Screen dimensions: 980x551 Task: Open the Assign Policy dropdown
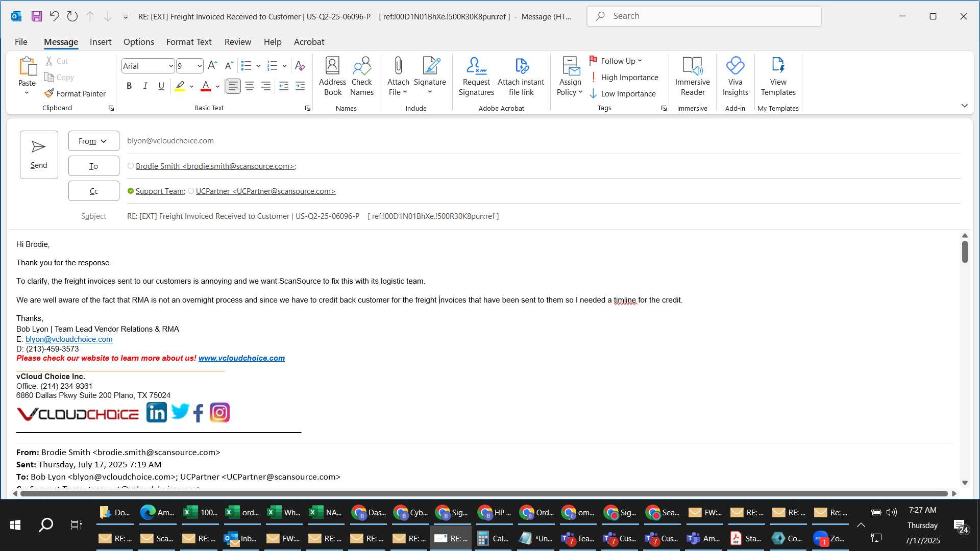point(570,77)
